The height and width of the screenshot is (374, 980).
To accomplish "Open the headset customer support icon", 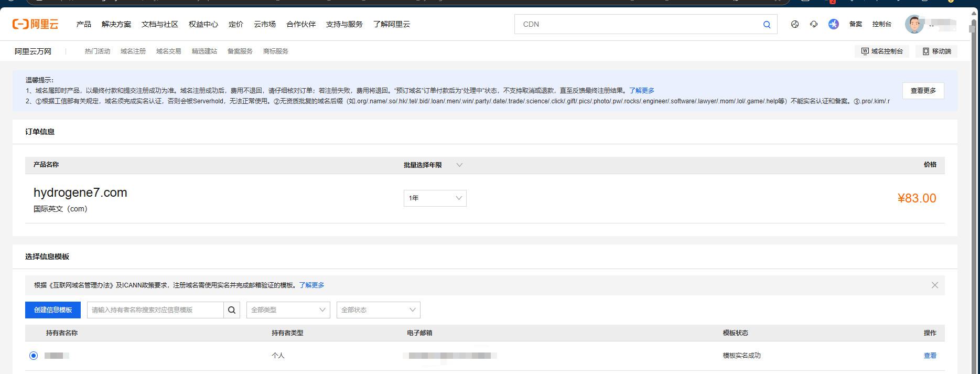I will 814,24.
